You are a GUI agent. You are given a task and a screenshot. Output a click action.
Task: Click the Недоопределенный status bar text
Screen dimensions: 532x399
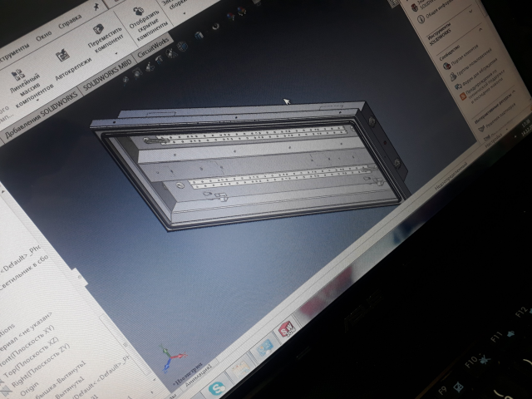click(x=451, y=175)
